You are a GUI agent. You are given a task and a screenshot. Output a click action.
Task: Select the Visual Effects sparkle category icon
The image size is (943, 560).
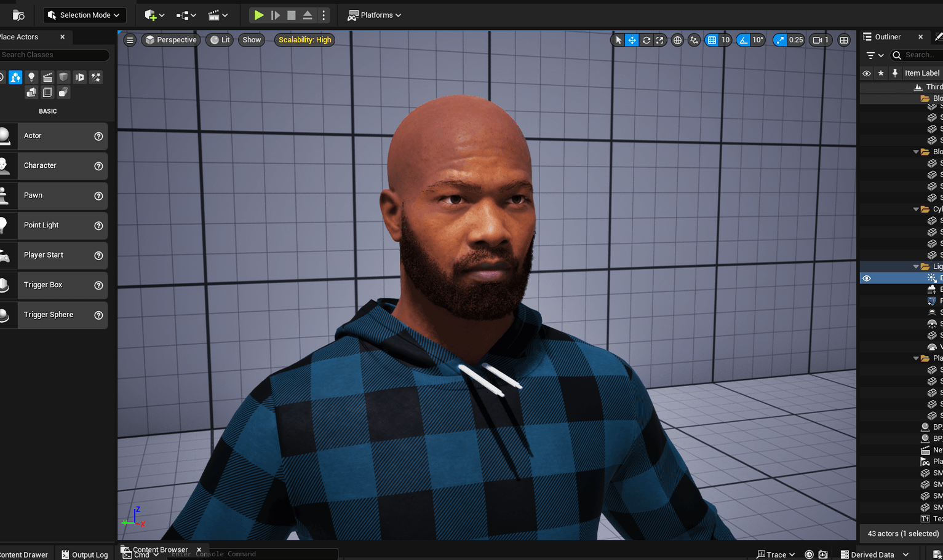coord(95,77)
